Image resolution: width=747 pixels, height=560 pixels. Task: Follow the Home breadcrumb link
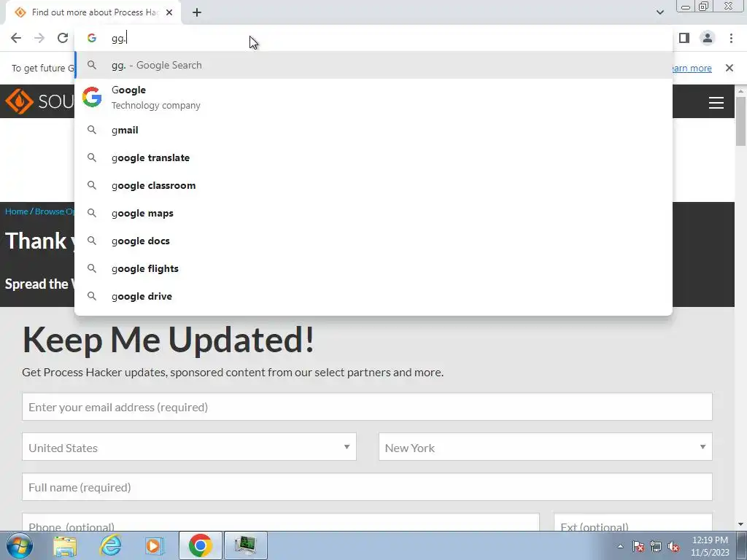pyautogui.click(x=17, y=211)
